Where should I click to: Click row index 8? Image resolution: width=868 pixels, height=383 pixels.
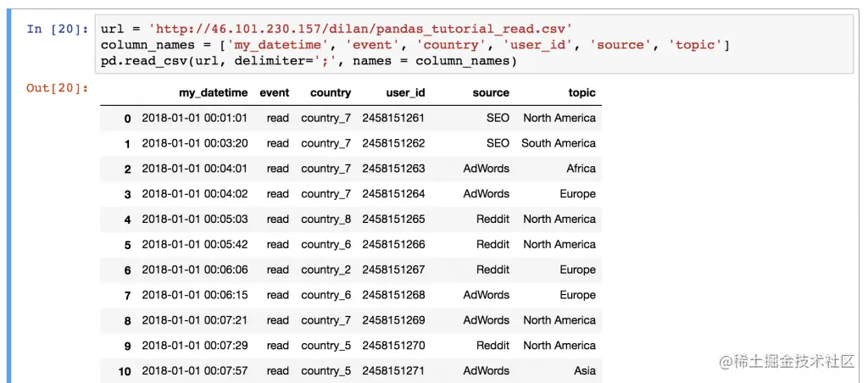coord(128,321)
